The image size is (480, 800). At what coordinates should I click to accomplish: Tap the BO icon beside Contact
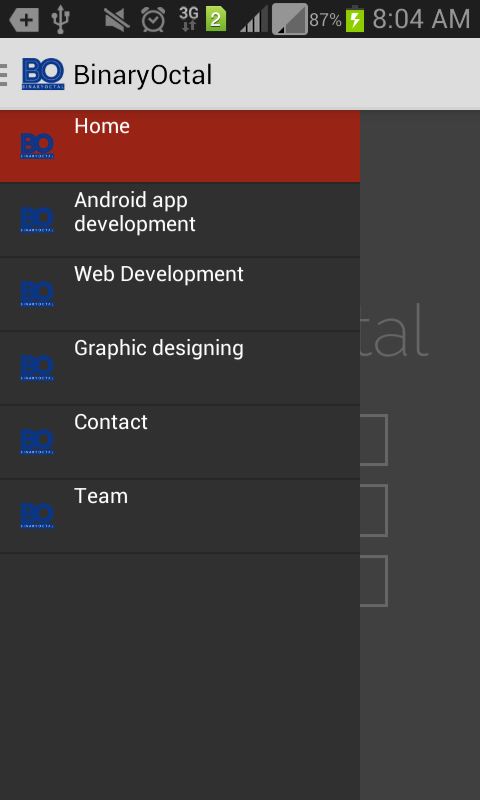(37, 442)
